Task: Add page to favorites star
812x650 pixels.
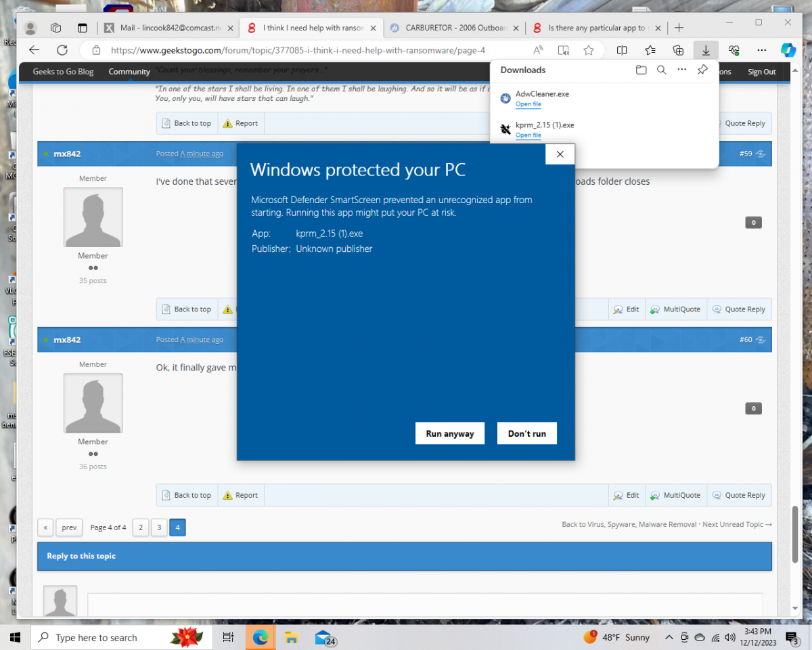Action: tap(589, 50)
